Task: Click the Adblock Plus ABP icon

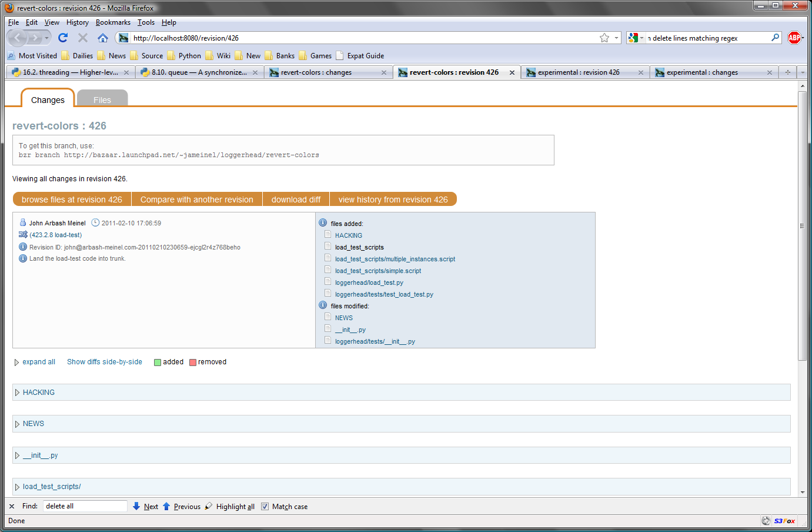Action: [x=794, y=38]
